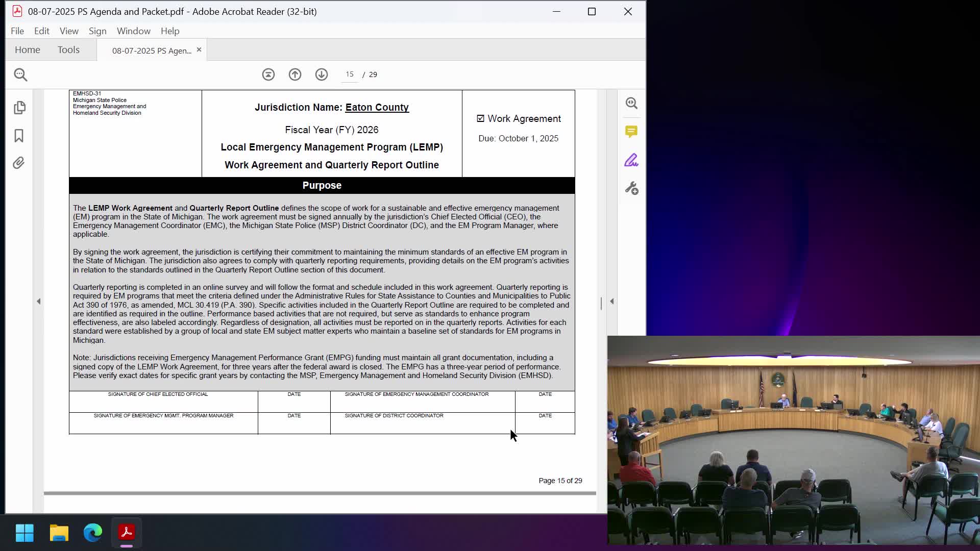Image resolution: width=980 pixels, height=551 pixels.
Task: Close the 08-07-2025 PS Agenda document tab
Action: (x=199, y=50)
